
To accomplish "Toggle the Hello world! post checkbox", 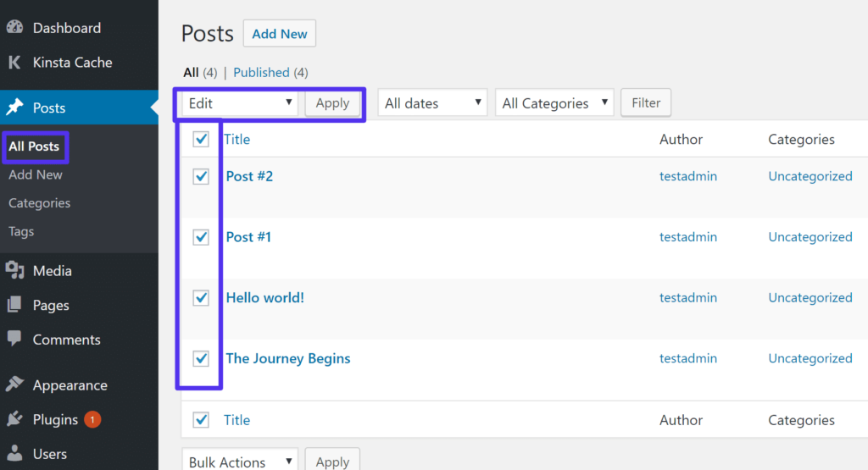I will coord(201,298).
